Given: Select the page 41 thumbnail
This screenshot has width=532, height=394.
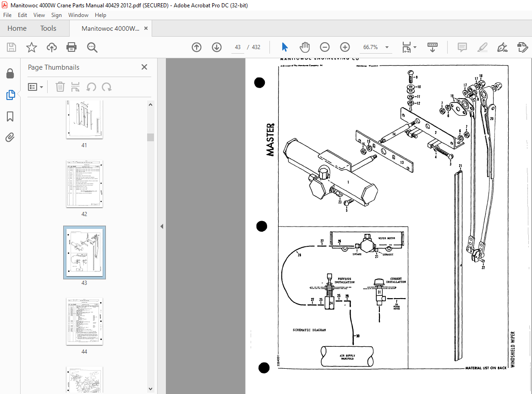Looking at the screenshot, I should point(84,120).
